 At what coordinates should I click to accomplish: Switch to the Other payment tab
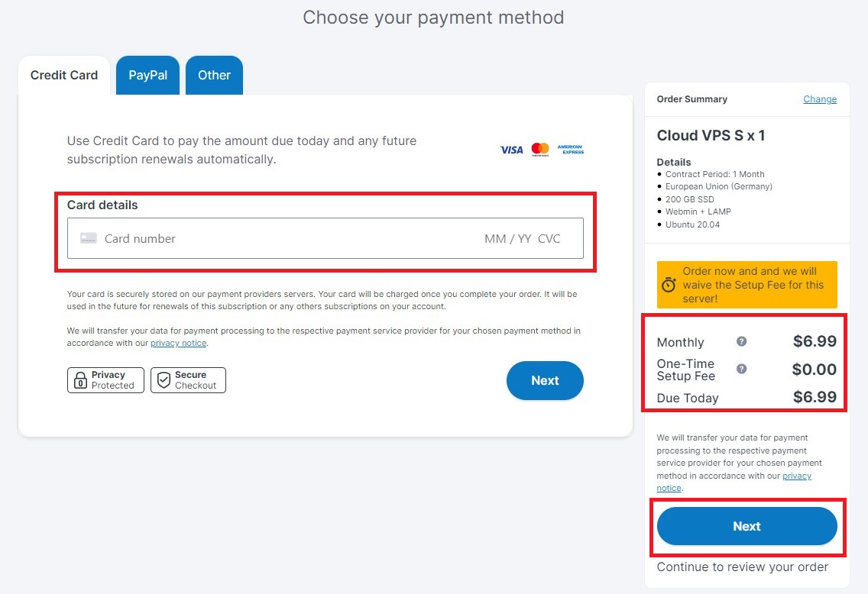tap(214, 76)
